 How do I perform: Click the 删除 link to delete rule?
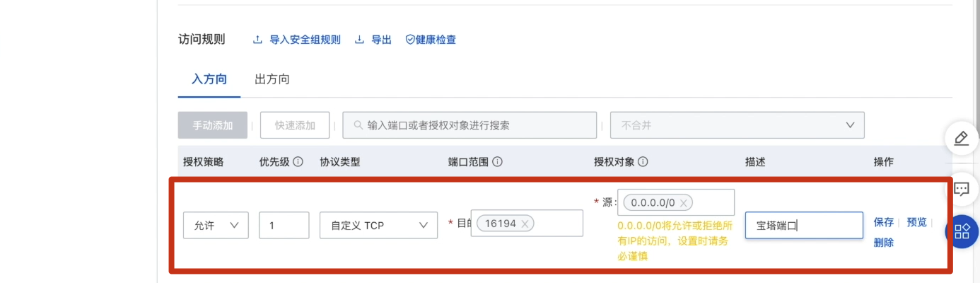884,243
